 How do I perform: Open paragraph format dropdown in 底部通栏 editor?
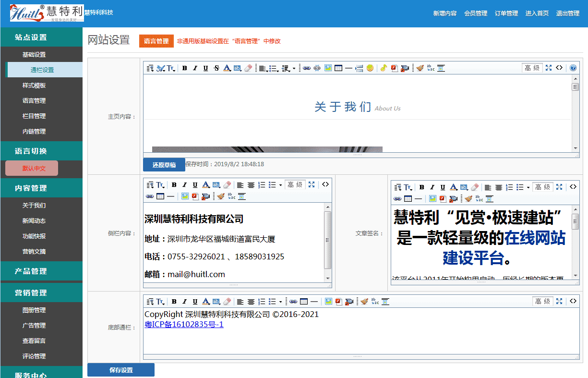pyautogui.click(x=150, y=302)
